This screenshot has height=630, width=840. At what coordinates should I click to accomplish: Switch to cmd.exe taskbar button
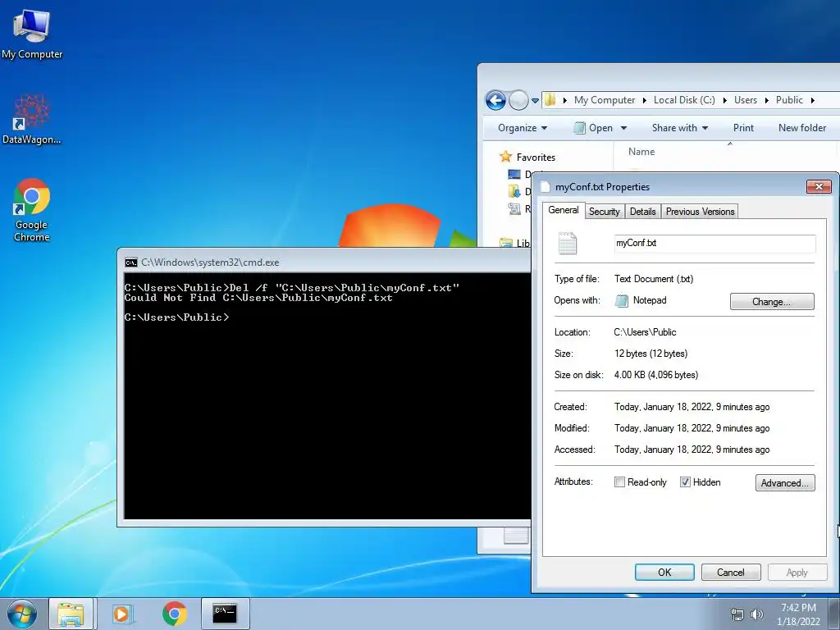(225, 614)
